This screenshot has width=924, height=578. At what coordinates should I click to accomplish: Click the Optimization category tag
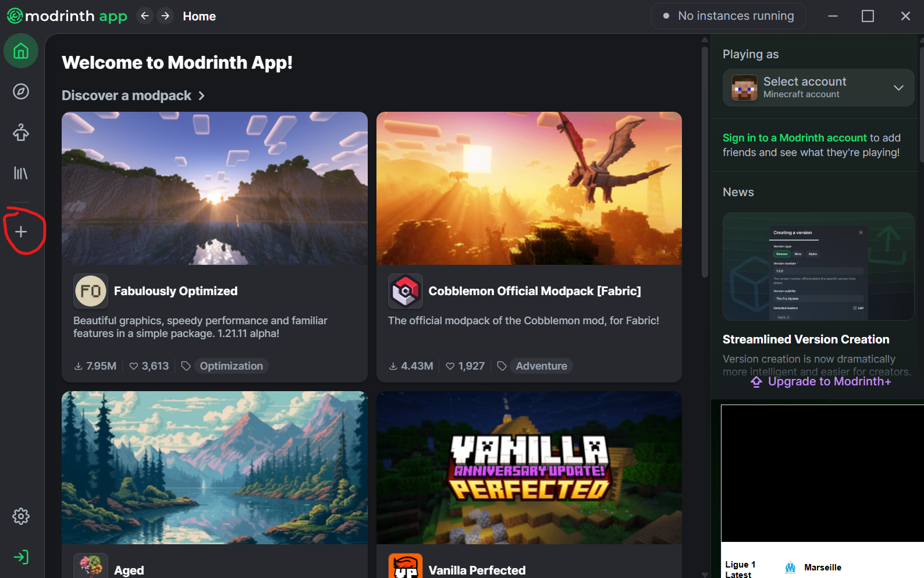231,366
